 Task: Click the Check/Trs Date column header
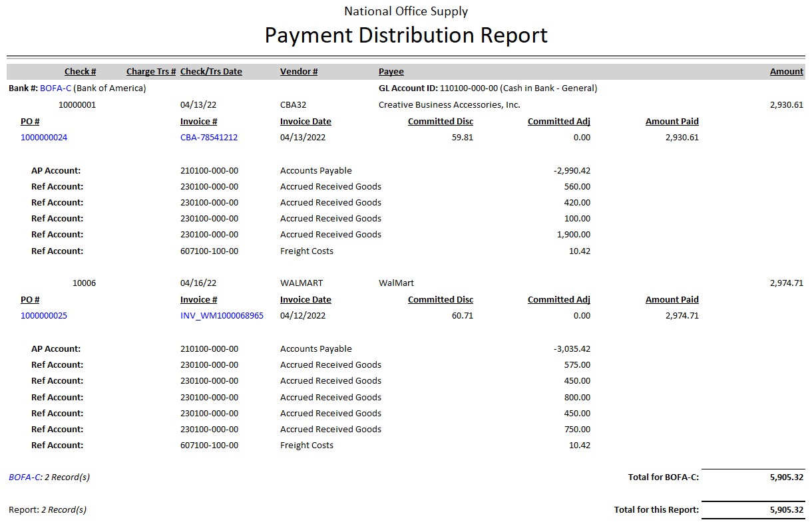(211, 72)
